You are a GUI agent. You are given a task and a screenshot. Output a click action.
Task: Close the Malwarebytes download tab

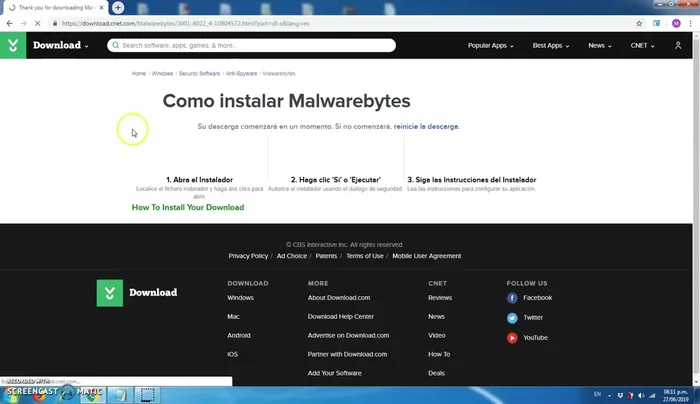click(101, 8)
